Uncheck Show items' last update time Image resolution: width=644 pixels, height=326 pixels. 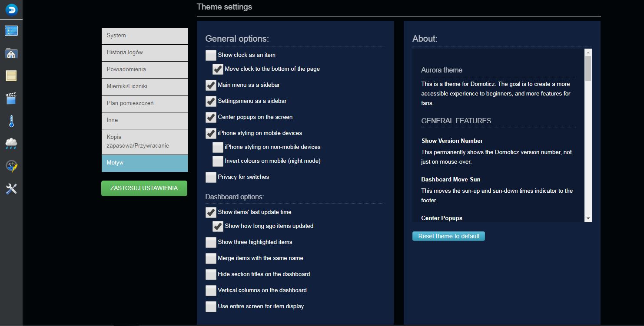(x=211, y=212)
